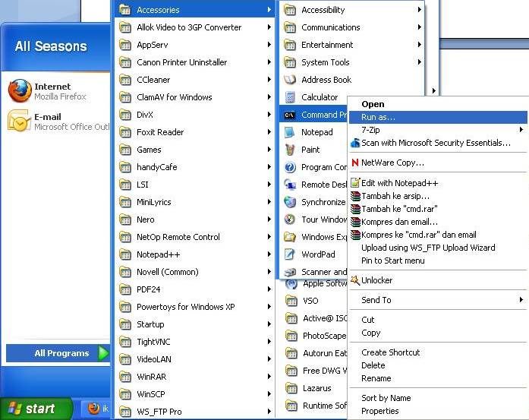Open the TightVNC folder
Viewport: 529px width, 420px height.
point(195,342)
